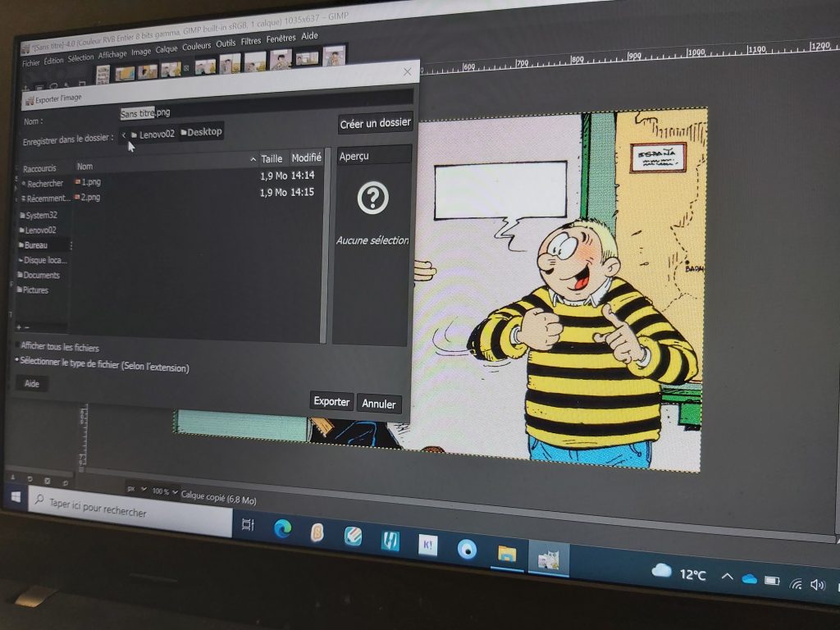This screenshot has height=630, width=840.
Task: Sort files by the Modifié column
Action: coord(306,157)
